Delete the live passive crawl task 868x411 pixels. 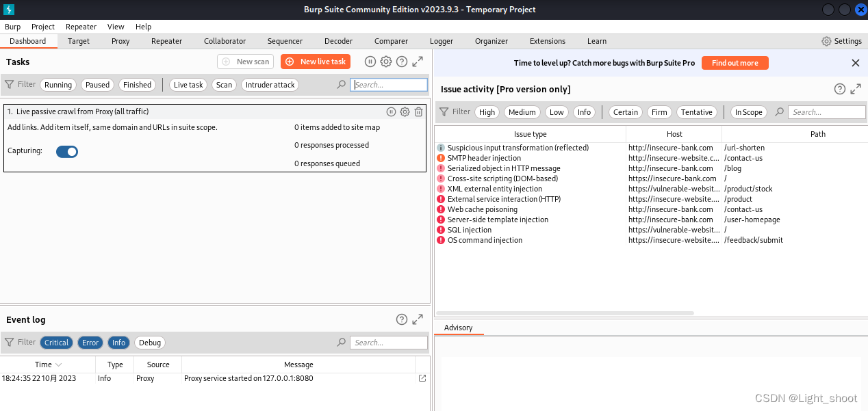click(418, 111)
